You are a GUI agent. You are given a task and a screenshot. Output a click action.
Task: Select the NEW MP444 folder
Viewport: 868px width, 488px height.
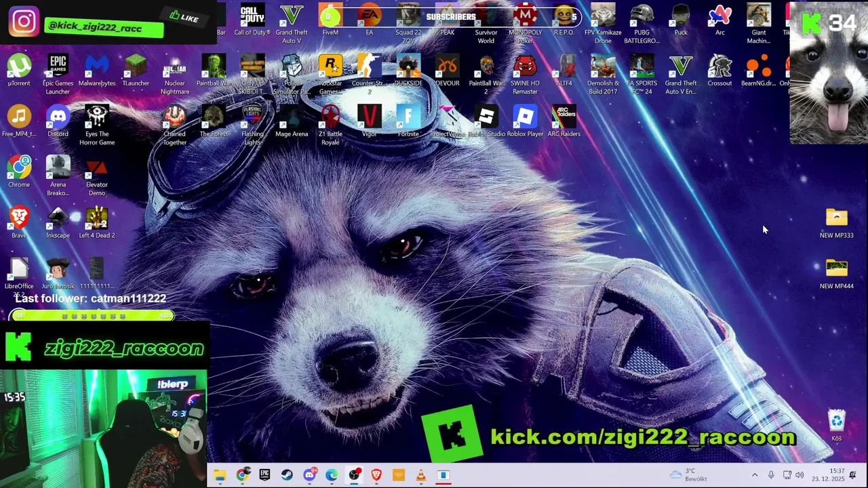point(837,273)
